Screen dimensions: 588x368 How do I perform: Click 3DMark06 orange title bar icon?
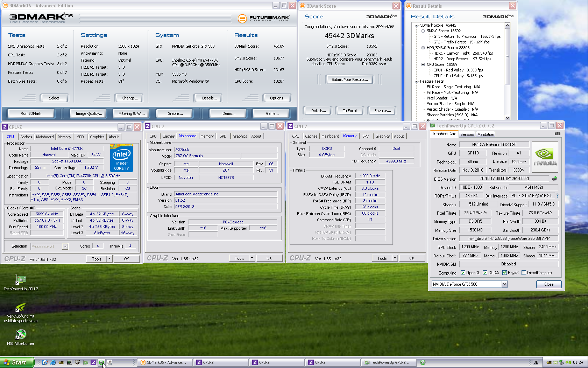coord(5,6)
